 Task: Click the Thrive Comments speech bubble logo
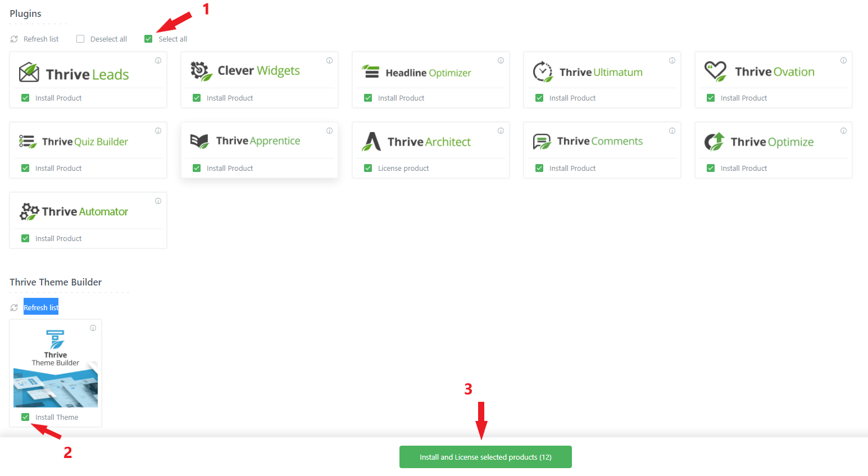coord(542,142)
